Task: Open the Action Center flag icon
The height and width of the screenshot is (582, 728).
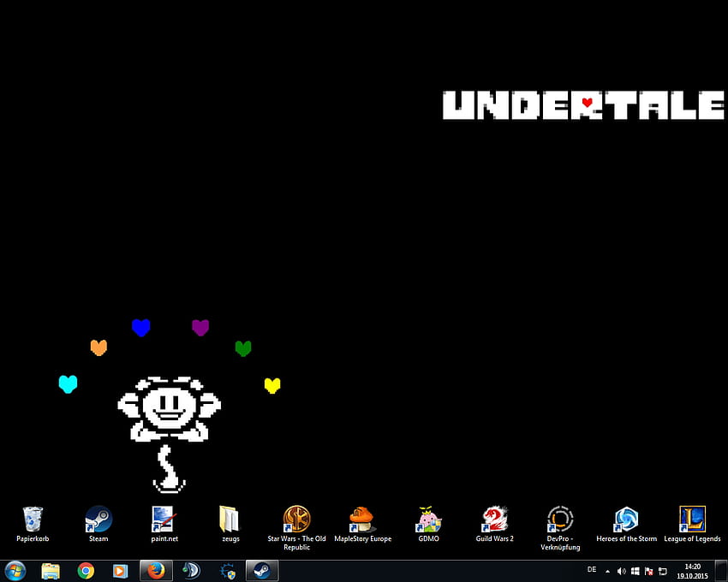Action: tap(649, 572)
